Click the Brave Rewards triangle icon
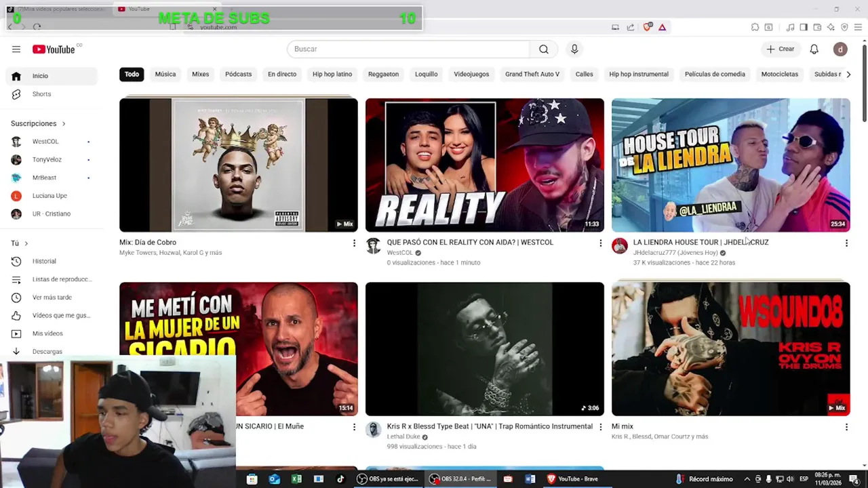The width and height of the screenshot is (868, 488). click(662, 27)
